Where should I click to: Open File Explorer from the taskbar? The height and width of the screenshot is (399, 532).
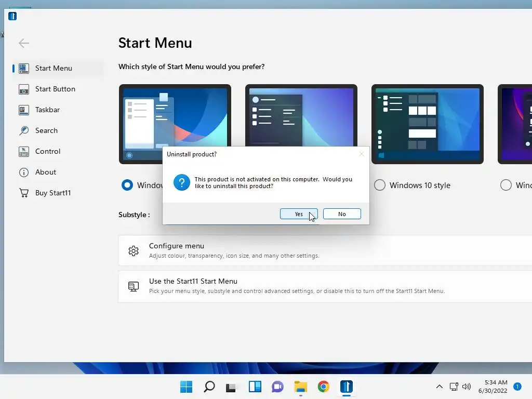coord(301,387)
